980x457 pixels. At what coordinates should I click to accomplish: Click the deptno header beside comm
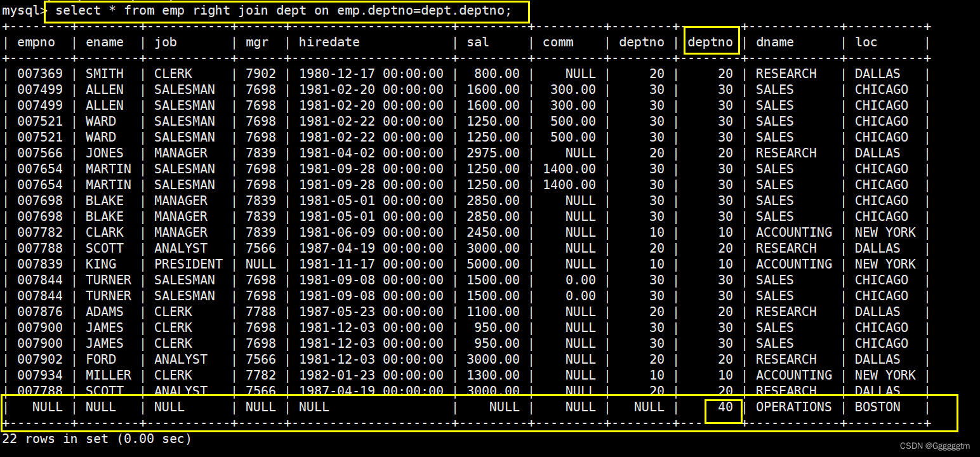[642, 43]
